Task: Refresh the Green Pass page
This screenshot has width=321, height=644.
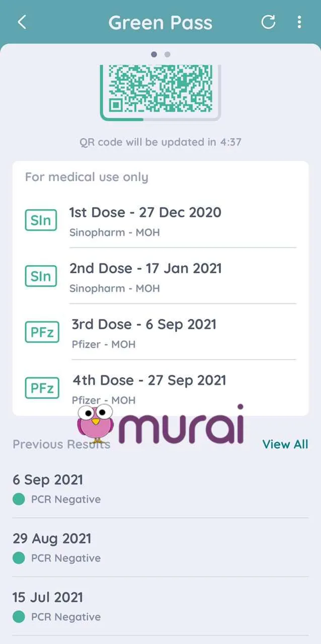Action: tap(268, 22)
